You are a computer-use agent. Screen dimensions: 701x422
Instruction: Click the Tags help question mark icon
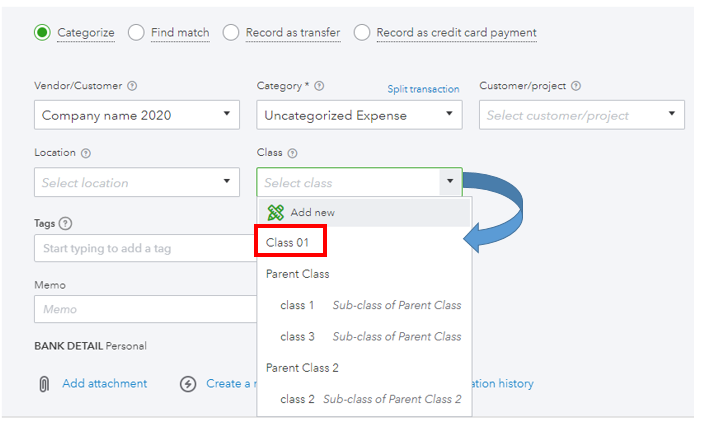point(66,223)
